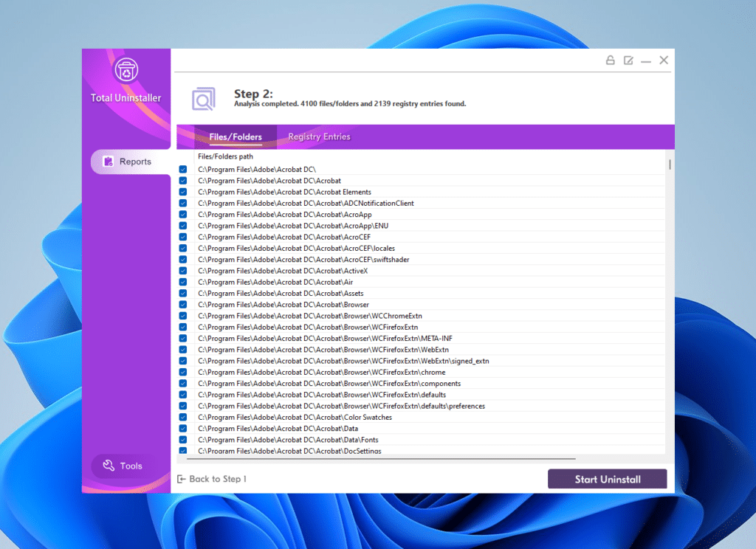Click the vertical scrollbar thumb of file list
756x549 pixels.
(x=670, y=165)
